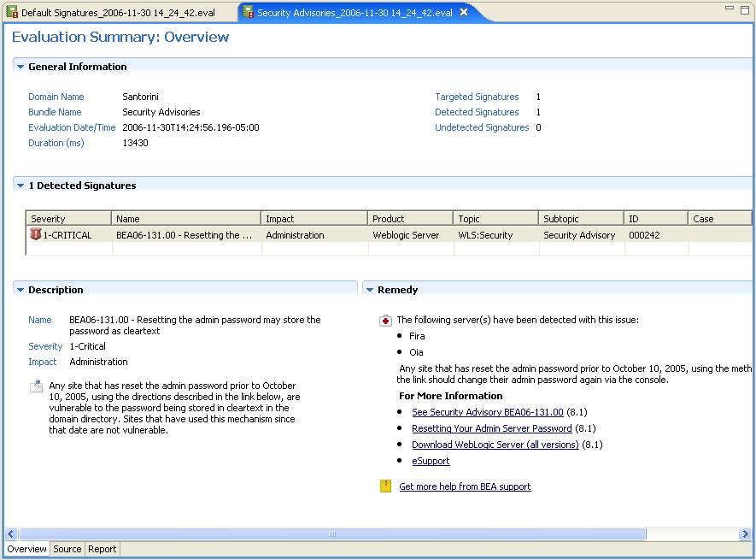Click the horizontal scrollbar thumb

(332, 534)
